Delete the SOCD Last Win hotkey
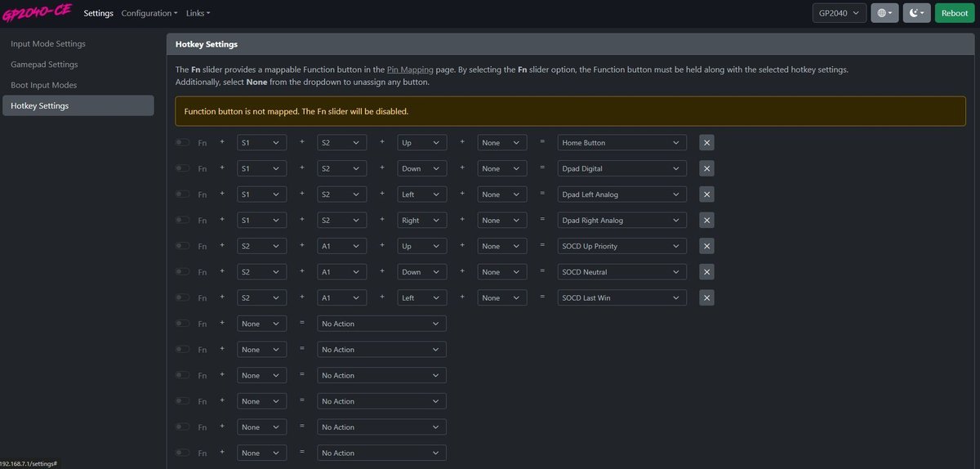Screen dimensions: 980x469 (x=707, y=298)
